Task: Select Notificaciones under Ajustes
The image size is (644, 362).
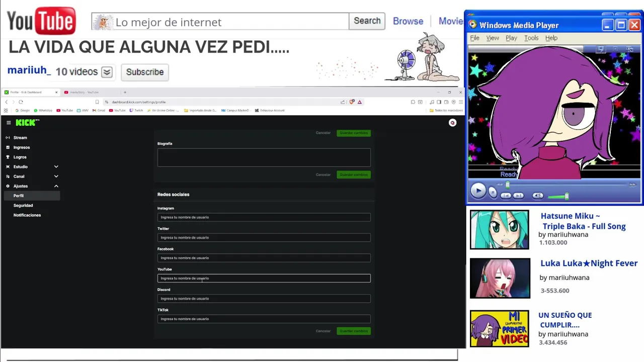Action: pyautogui.click(x=27, y=215)
